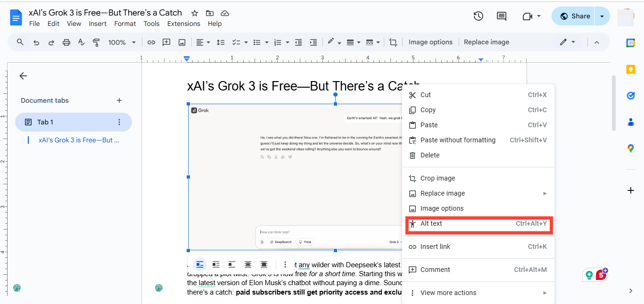
Task: Choose Crop image in context menu
Action: 478,178
